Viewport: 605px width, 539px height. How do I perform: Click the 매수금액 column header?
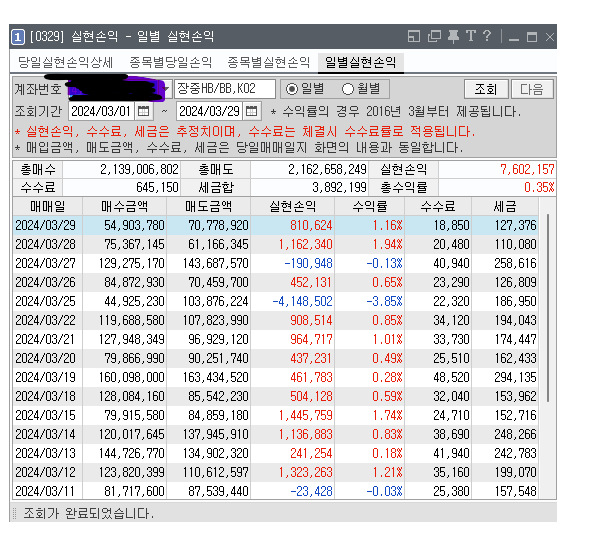pyautogui.click(x=124, y=206)
